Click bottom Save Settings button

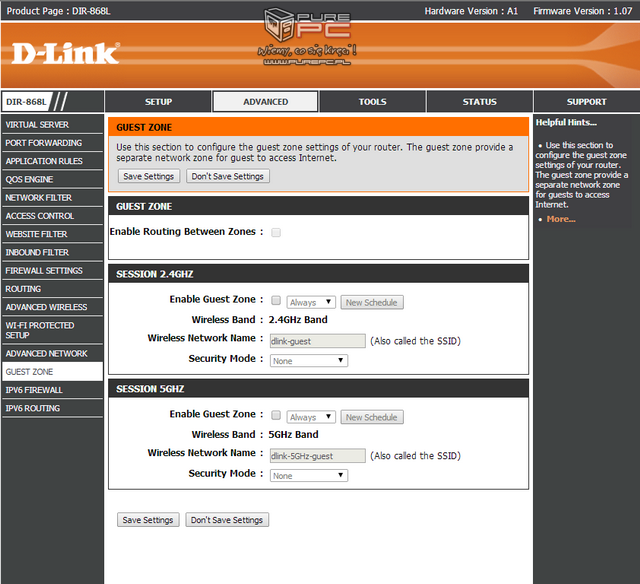[148, 520]
